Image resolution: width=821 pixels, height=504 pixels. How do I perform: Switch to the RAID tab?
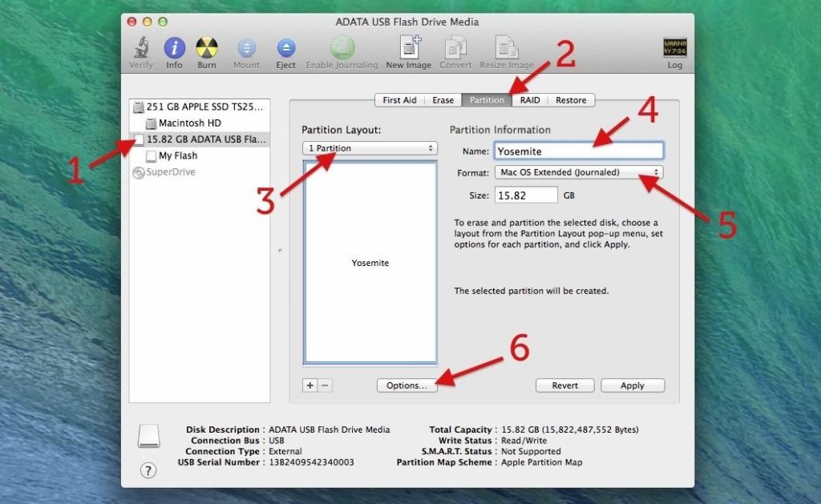coord(529,99)
